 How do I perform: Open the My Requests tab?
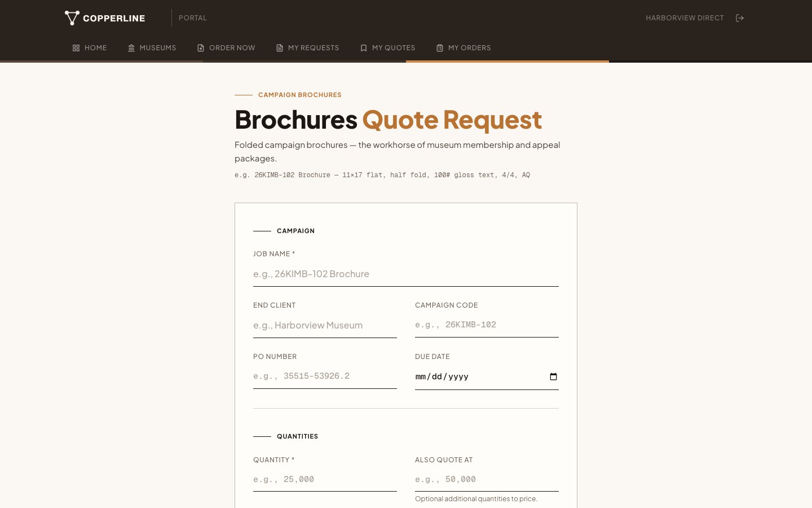308,48
